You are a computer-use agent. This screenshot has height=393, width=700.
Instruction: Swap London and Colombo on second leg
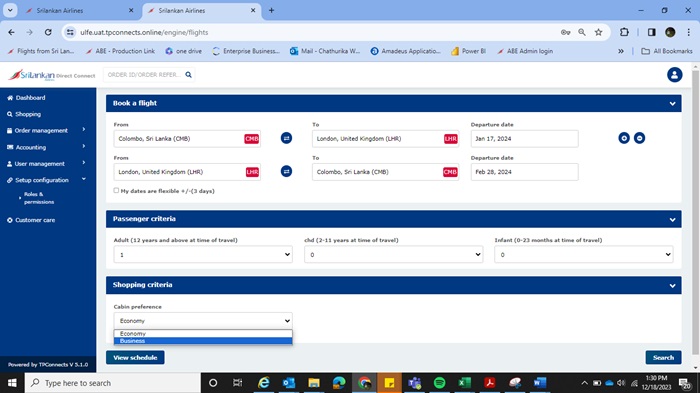(x=286, y=171)
